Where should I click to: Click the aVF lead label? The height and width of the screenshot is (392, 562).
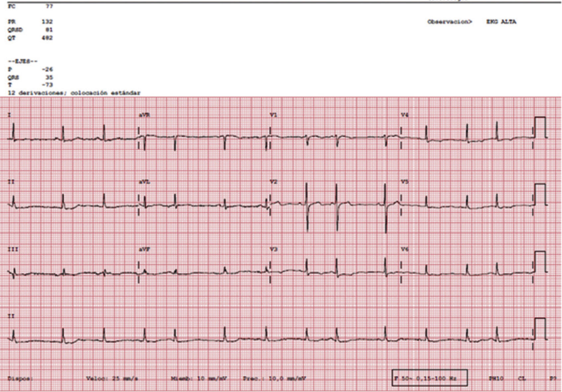pos(144,249)
